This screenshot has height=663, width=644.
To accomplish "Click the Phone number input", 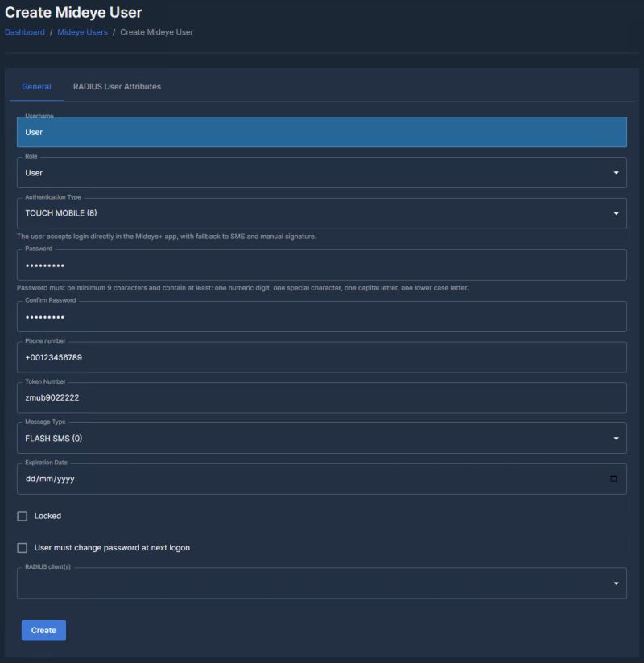I will [x=322, y=356].
